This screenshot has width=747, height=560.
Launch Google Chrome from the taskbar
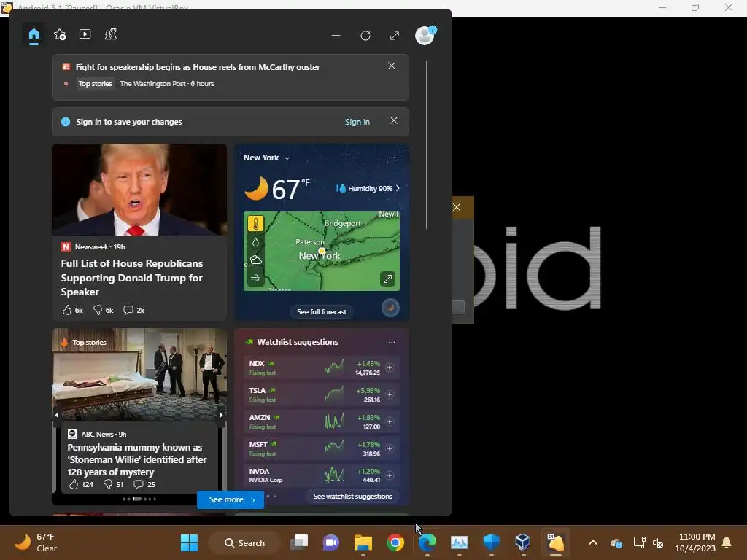[395, 542]
